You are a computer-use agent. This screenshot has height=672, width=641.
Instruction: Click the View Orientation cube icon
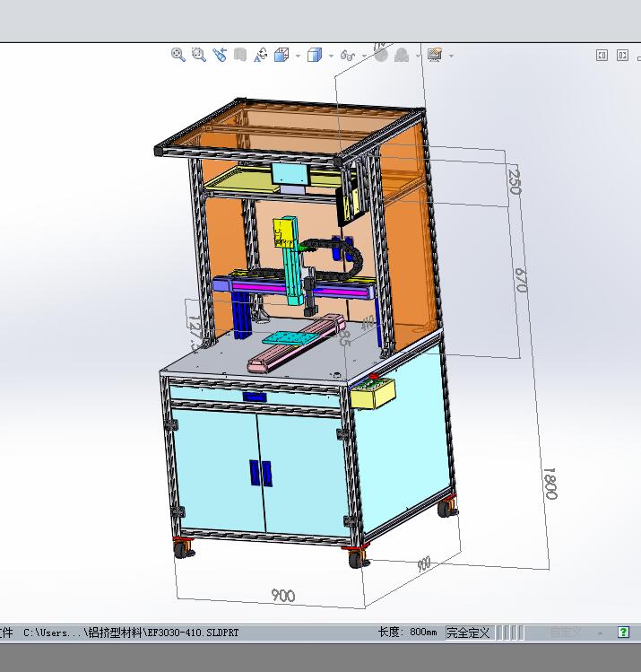(282, 55)
